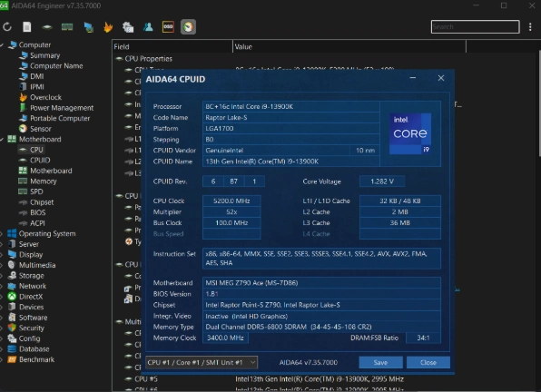Collapse the Motherboard parent tree node
The width and height of the screenshot is (541, 392).
2,139
